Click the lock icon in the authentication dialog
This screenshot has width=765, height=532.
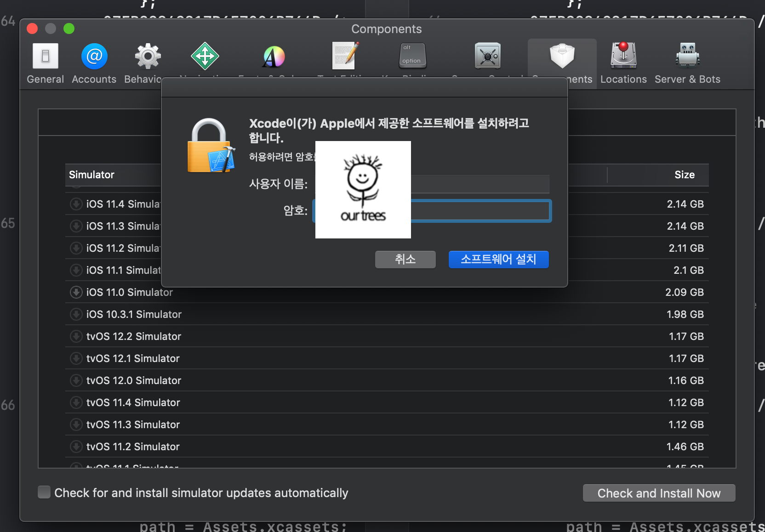tap(211, 146)
